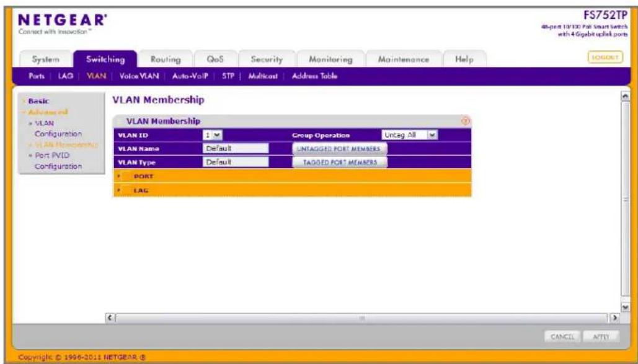Select the VLAN submenu item
The width and height of the screenshot is (638, 364).
click(97, 76)
